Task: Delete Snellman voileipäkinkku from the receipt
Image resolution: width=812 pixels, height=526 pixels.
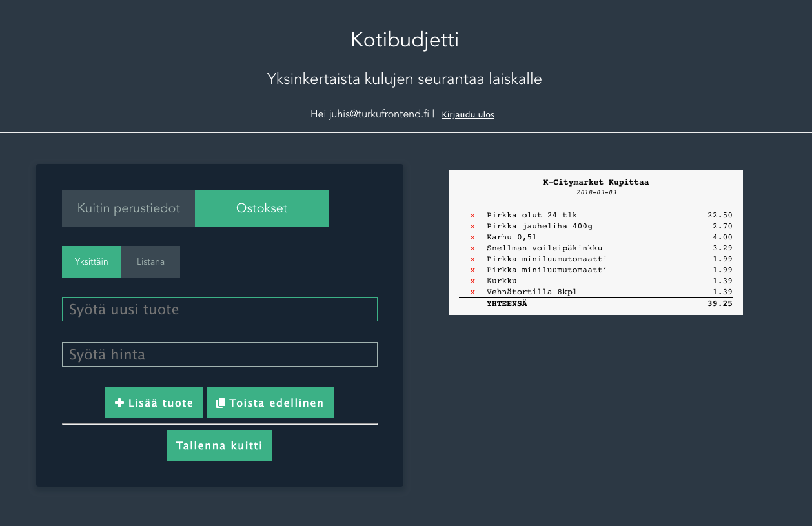Action: [x=472, y=248]
